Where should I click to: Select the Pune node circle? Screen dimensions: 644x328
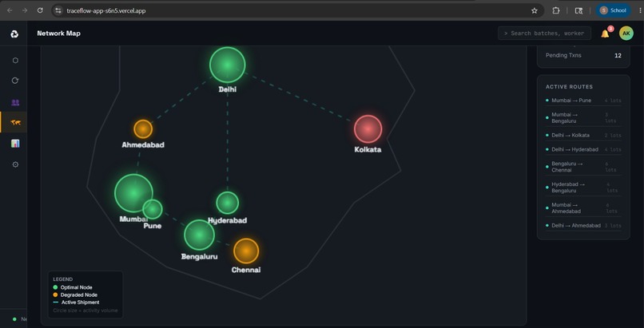point(153,209)
